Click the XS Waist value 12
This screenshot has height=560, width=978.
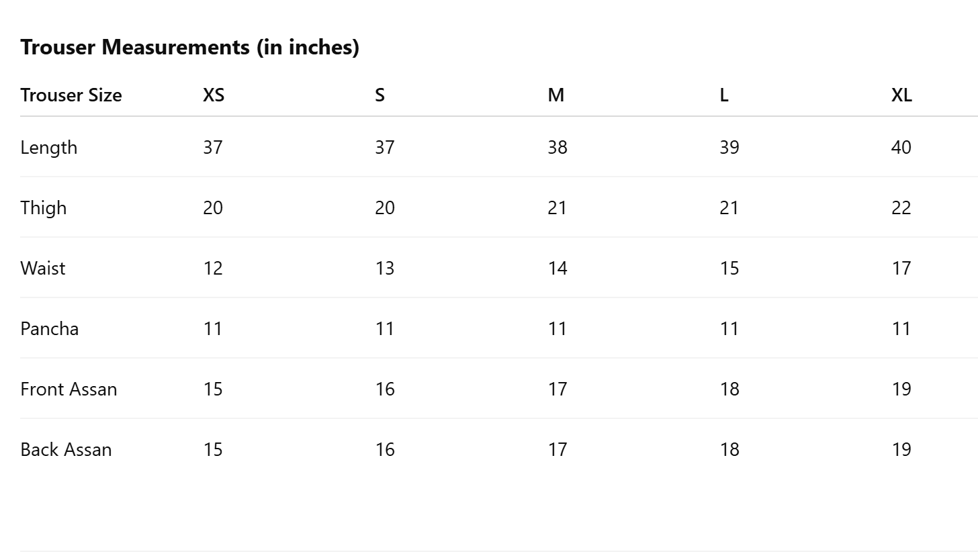tap(212, 269)
